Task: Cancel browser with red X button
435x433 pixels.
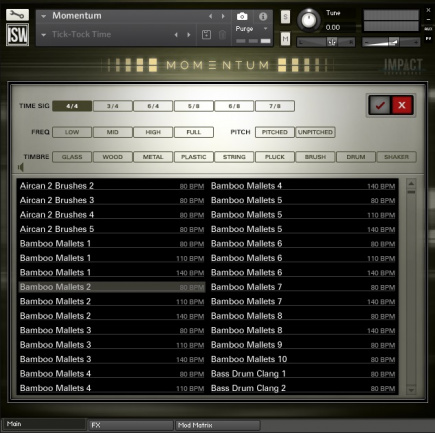Action: tap(402, 105)
